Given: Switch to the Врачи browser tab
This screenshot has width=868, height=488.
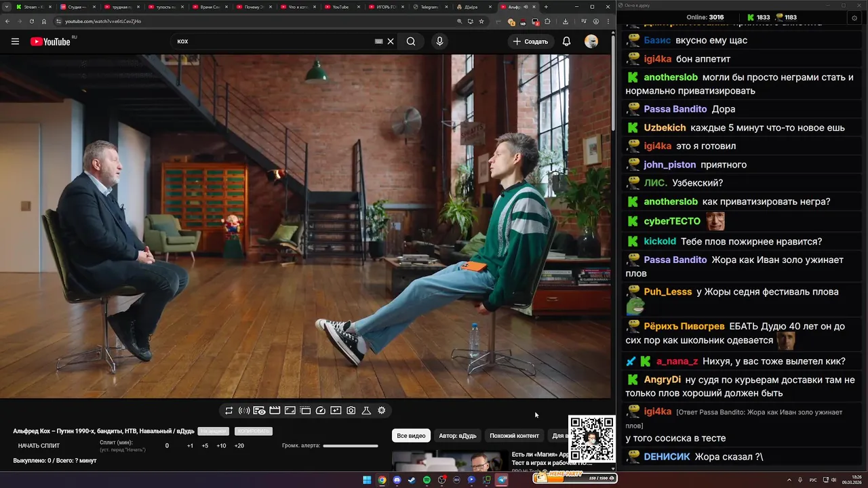Looking at the screenshot, I should pyautogui.click(x=211, y=7).
